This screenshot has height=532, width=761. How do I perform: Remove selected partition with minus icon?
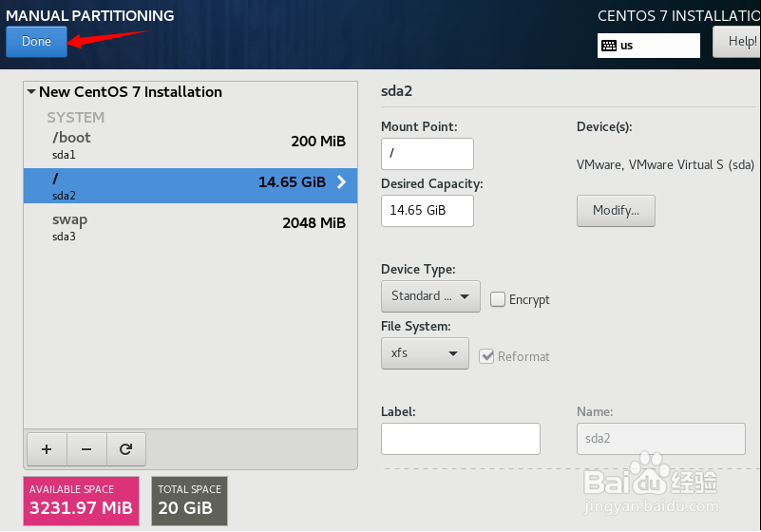tap(86, 449)
